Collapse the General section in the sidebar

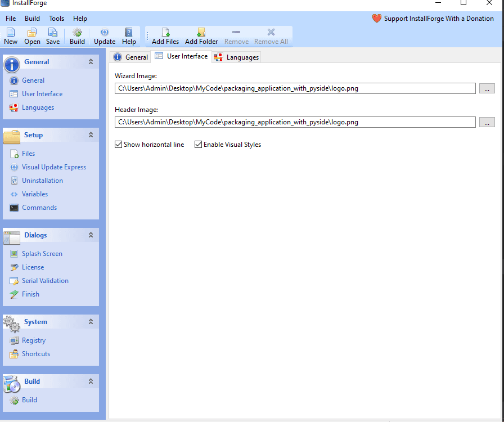click(90, 61)
